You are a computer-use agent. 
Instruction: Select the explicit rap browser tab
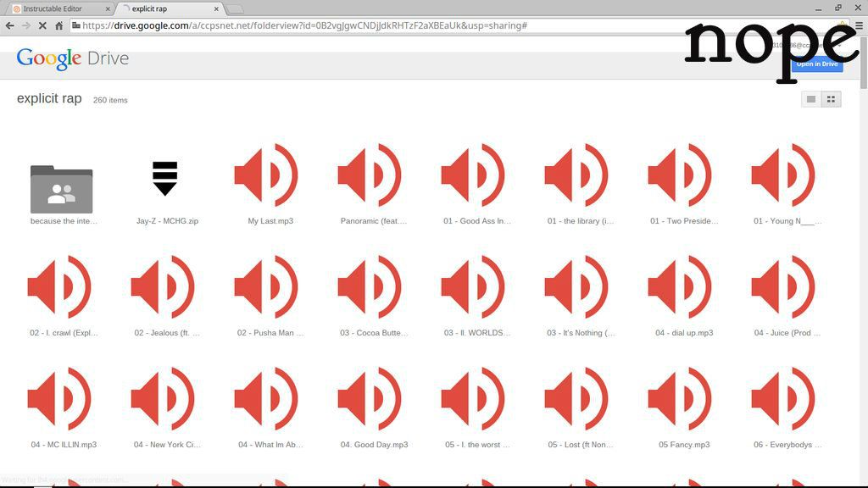tap(170, 8)
